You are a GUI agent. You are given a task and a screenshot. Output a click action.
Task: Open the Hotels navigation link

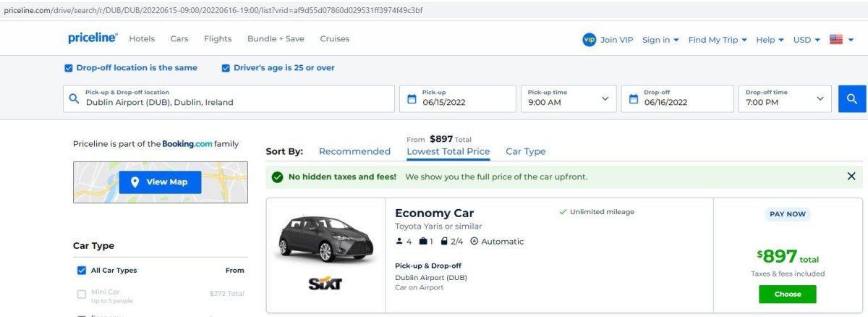pyautogui.click(x=142, y=39)
